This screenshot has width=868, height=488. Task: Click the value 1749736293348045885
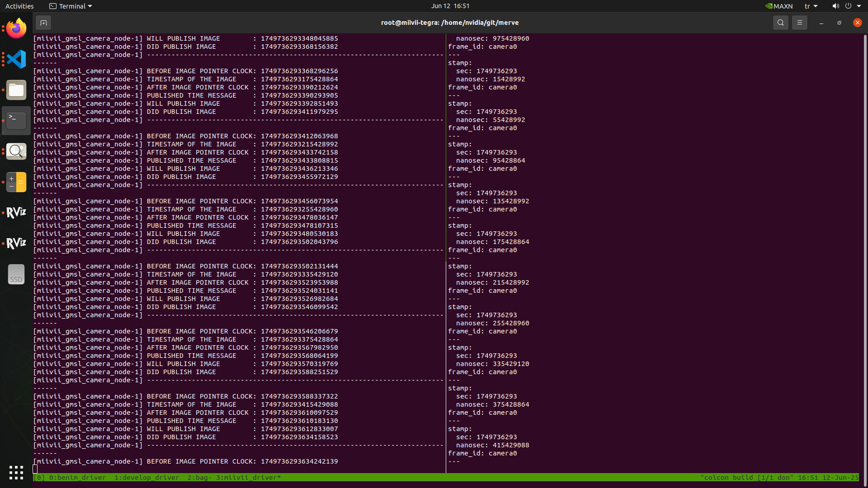tap(299, 38)
